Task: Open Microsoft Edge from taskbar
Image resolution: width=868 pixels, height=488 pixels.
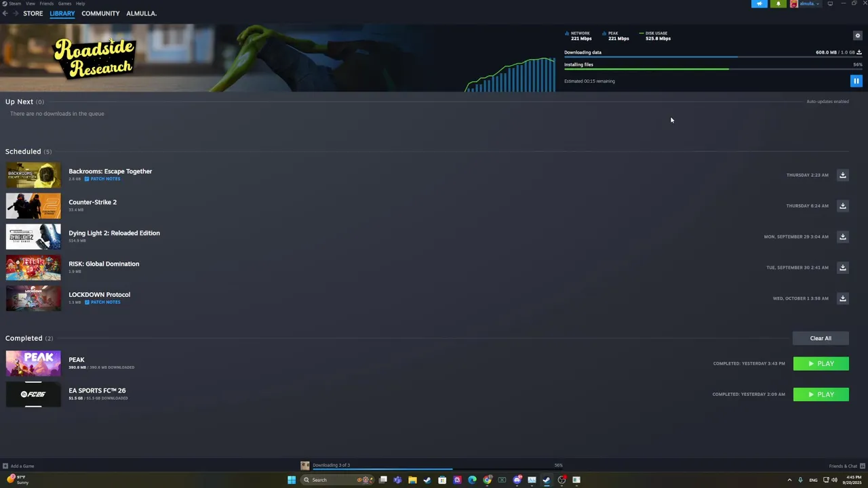Action: [x=472, y=480]
